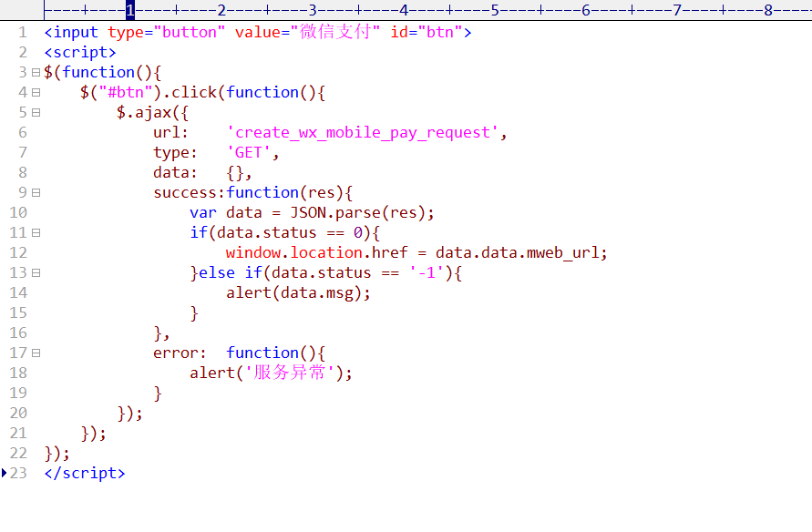Click the url: option key
The width and height of the screenshot is (812, 532).
point(171,133)
